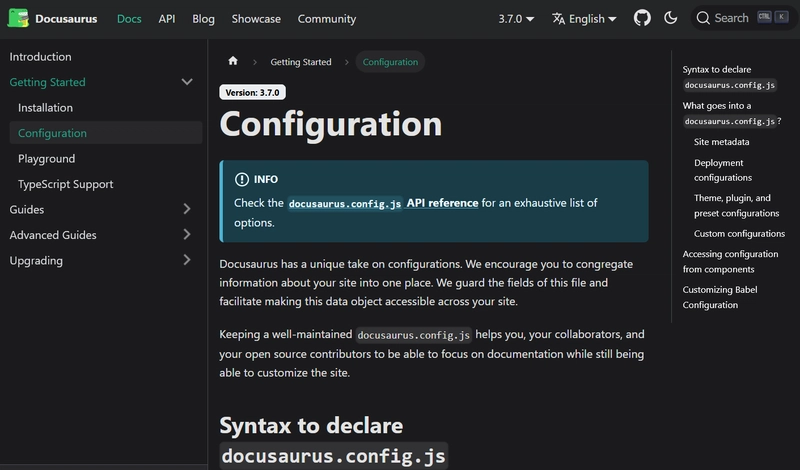Screen dimensions: 800x470
Task: Open the API navbar item
Action: coord(166,18)
